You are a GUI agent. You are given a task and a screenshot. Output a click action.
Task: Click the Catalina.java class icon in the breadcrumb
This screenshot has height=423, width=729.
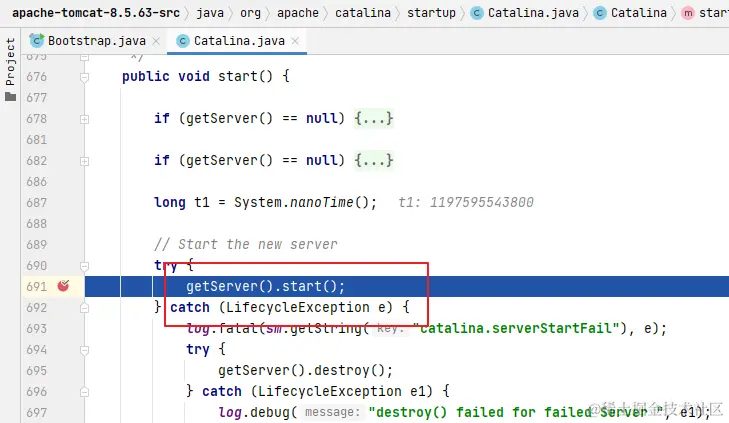[477, 13]
